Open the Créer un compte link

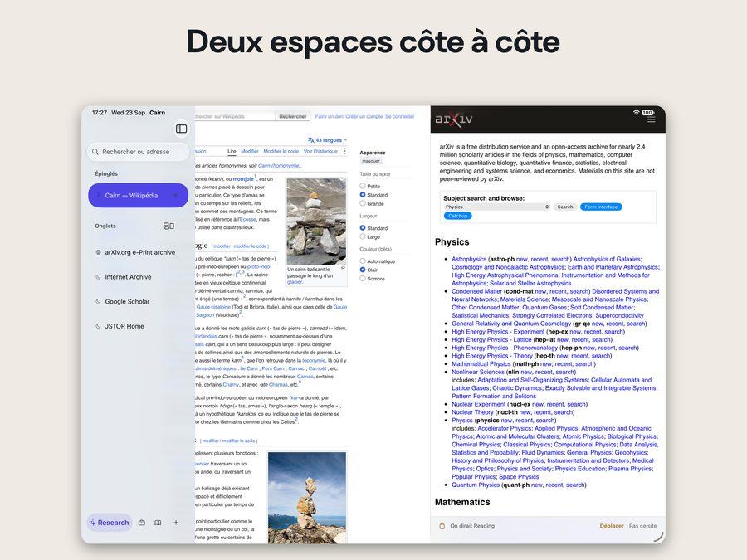pyautogui.click(x=364, y=116)
